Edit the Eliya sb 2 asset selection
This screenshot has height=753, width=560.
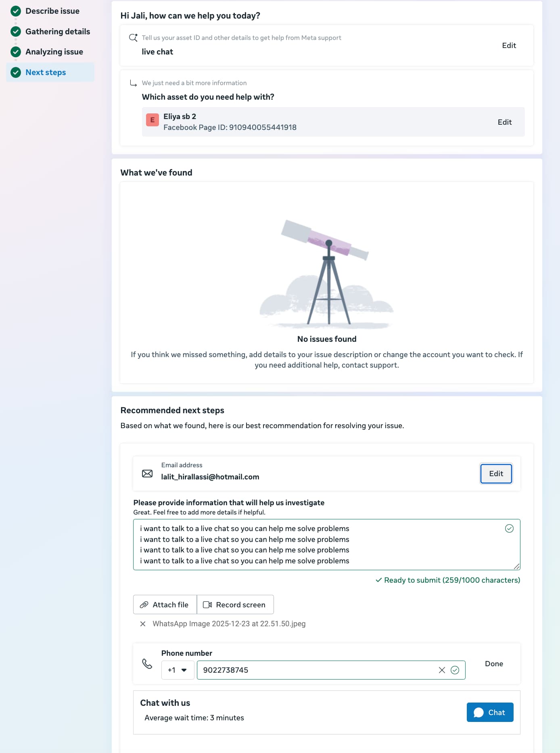[x=504, y=122]
